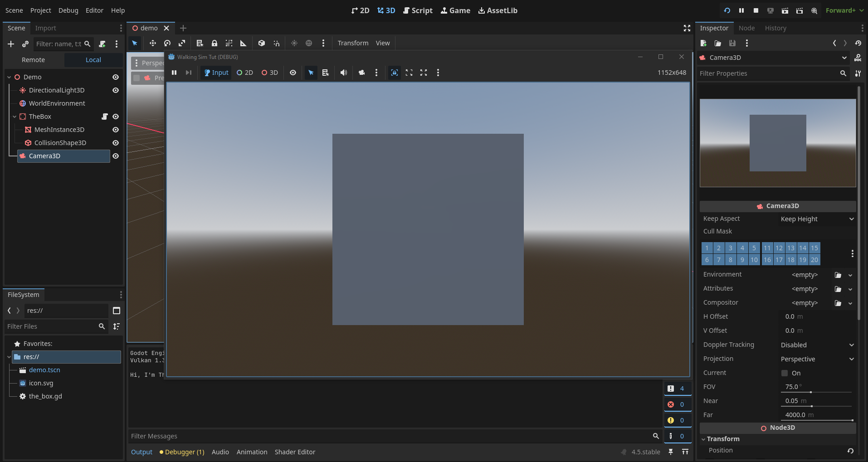Click the Input button in game toolbar
The image size is (868, 462).
coord(216,73)
